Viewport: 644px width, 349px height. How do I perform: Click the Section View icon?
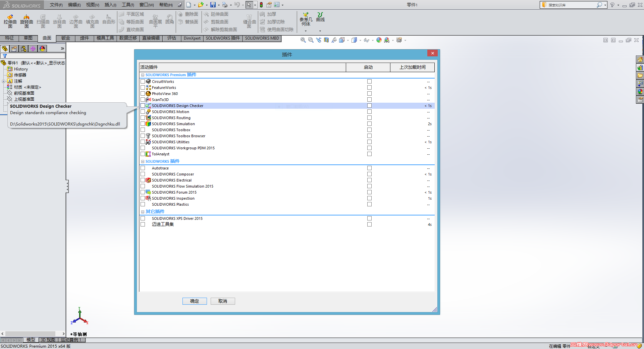tap(326, 40)
